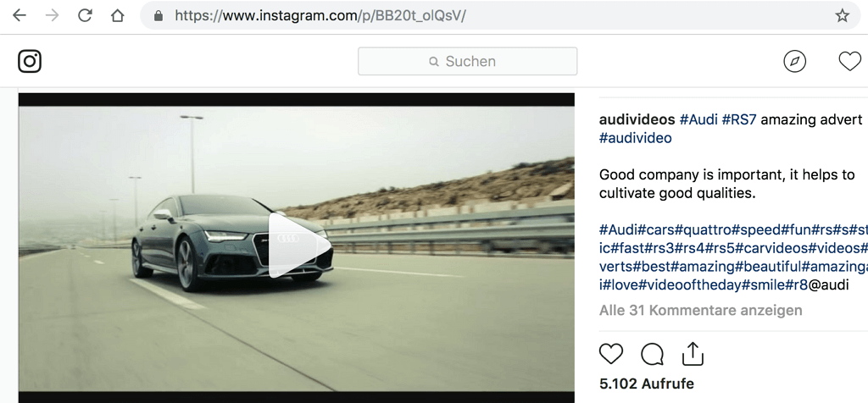Bookmark this page with the star
The width and height of the screenshot is (868, 403).
842,15
